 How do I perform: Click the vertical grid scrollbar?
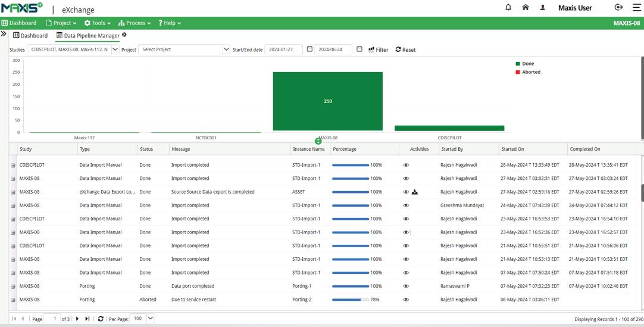(642, 193)
